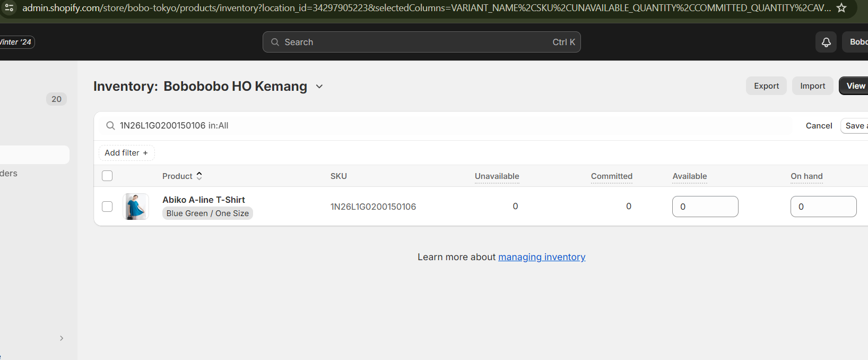Click the Unavailable column header
This screenshot has height=360, width=868.
click(x=497, y=176)
